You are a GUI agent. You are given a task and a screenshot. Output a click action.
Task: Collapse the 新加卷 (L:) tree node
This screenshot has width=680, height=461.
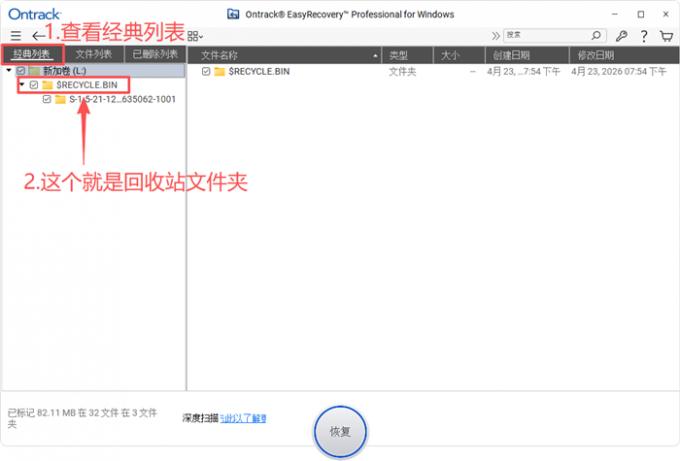point(9,70)
